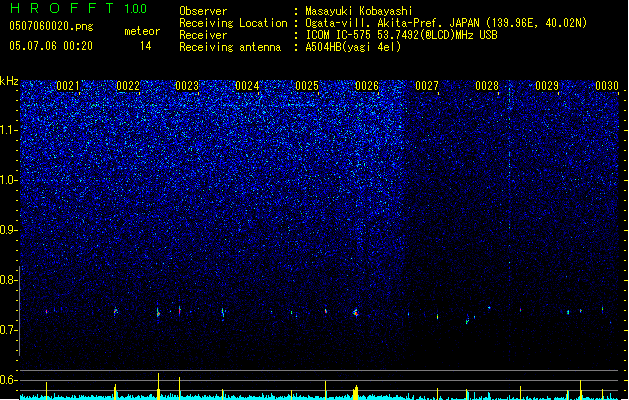629x400 pixels.
Task: Click the HROFFT 1.0.0 title text
Action: 78,8
